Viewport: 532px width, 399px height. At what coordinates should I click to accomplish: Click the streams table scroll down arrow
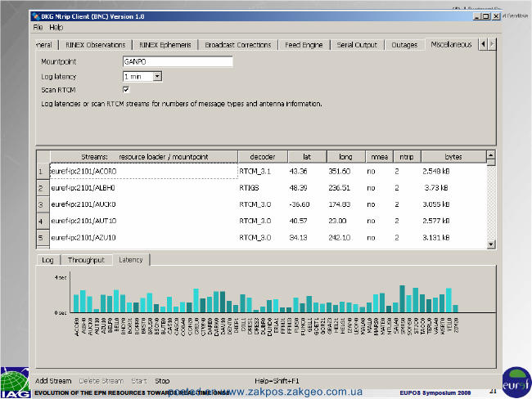click(490, 244)
